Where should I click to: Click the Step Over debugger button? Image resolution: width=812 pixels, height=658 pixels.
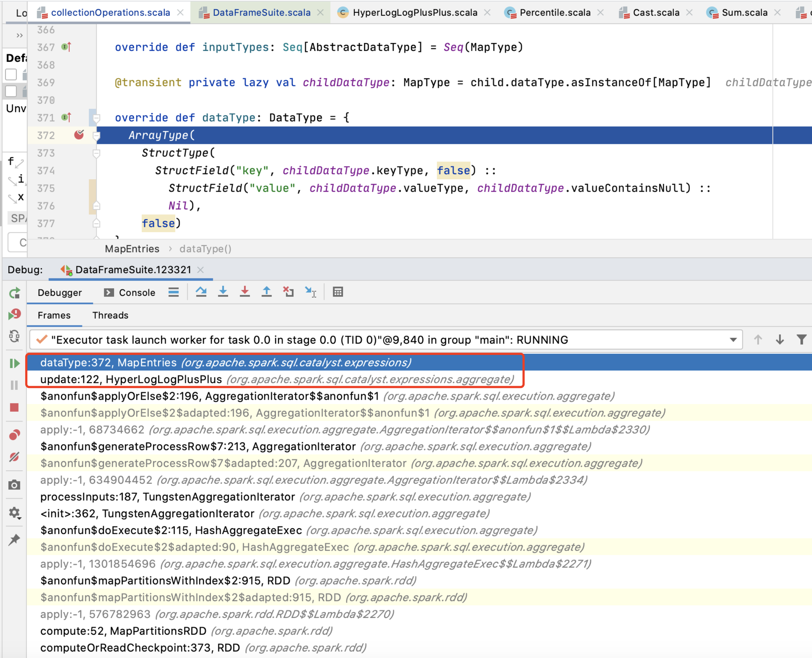coord(201,292)
